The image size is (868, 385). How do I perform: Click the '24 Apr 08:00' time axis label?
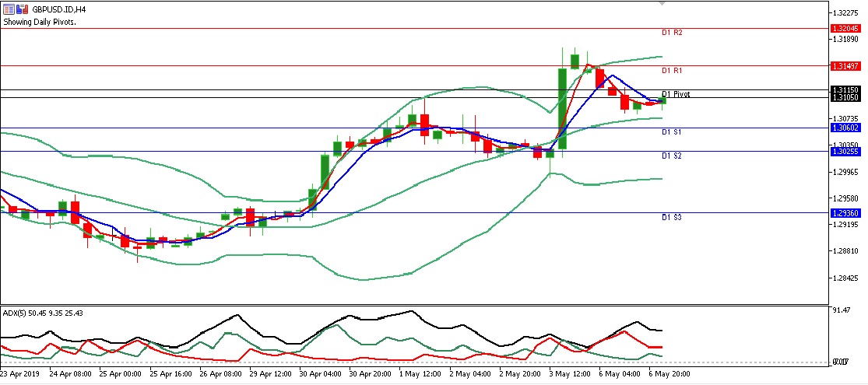click(x=69, y=374)
